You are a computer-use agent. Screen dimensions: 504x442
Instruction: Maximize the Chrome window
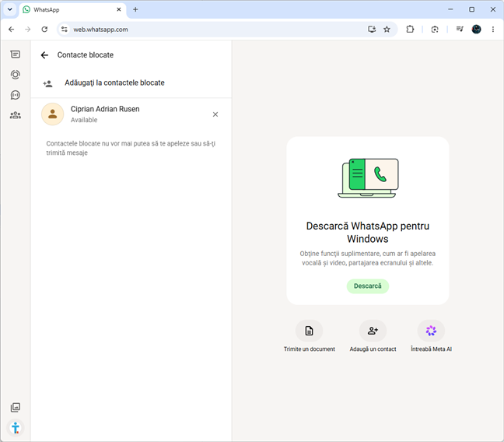(x=472, y=9)
